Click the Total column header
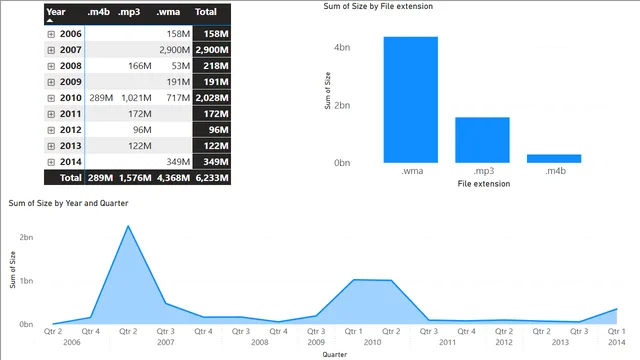Screen dimensions: 640x360 coord(206,12)
